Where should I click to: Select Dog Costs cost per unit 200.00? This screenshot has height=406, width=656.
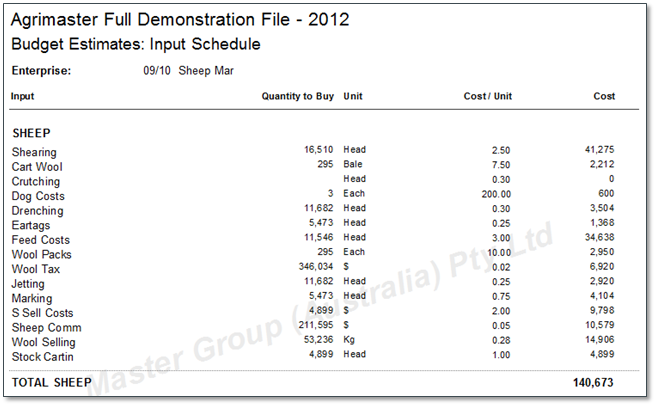tap(496, 194)
